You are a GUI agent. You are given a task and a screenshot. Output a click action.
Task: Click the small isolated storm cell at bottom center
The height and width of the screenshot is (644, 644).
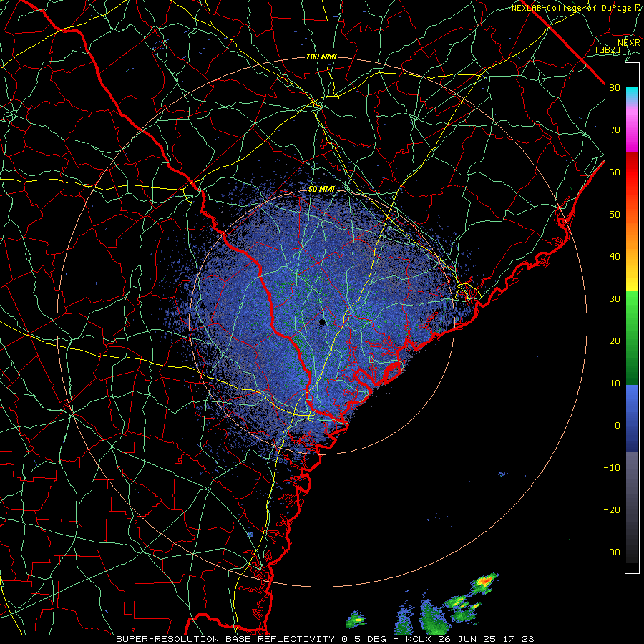tap(356, 620)
